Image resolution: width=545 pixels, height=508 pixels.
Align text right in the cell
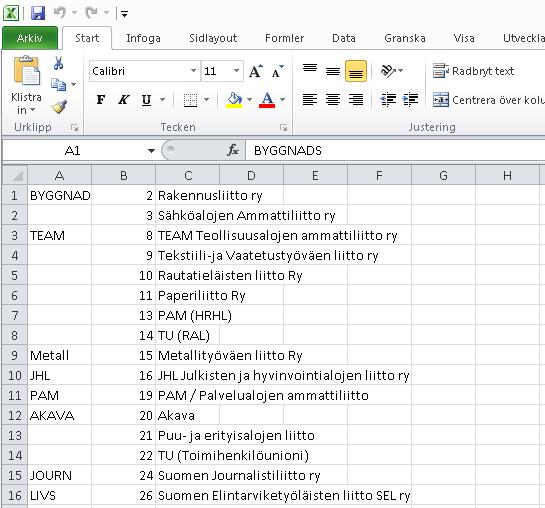click(x=356, y=100)
